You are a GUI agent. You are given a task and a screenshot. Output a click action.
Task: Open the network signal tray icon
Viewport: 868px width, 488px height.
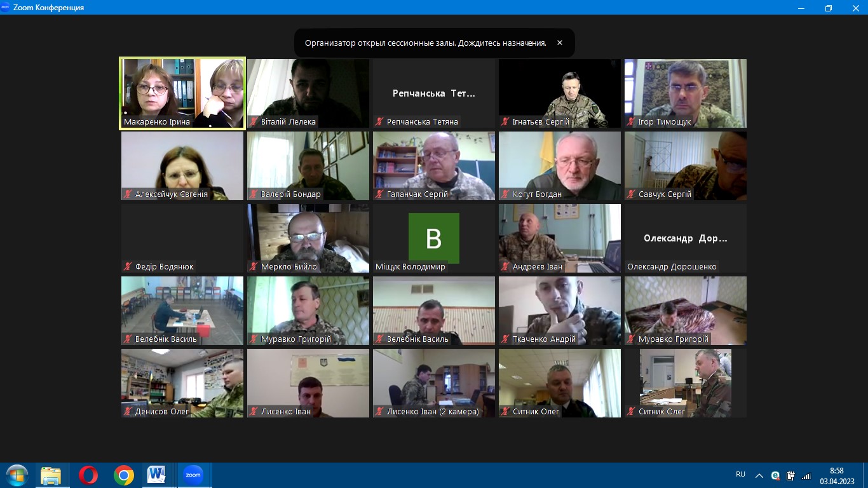coord(806,475)
